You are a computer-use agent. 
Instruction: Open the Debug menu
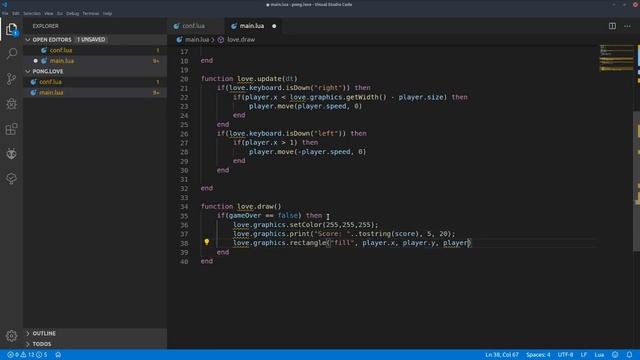73,13
